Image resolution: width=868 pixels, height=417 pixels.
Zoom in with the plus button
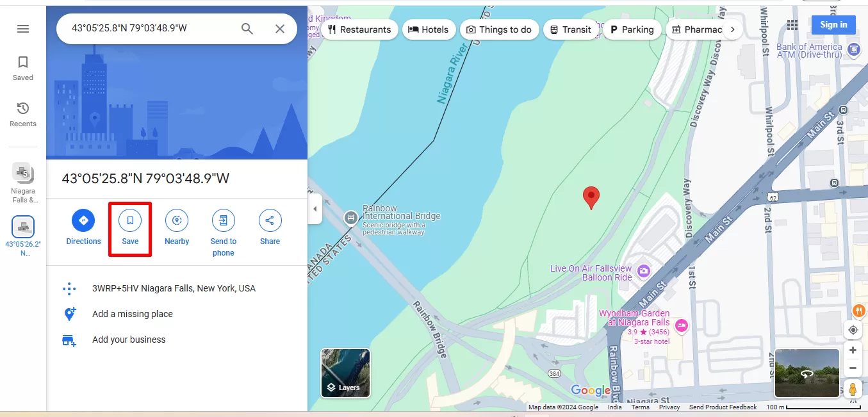(853, 350)
